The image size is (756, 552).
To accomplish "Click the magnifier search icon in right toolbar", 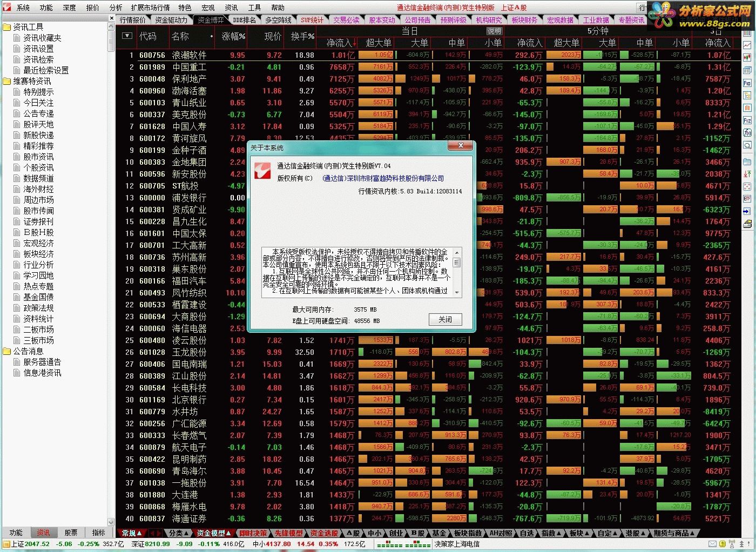I will [x=747, y=145].
